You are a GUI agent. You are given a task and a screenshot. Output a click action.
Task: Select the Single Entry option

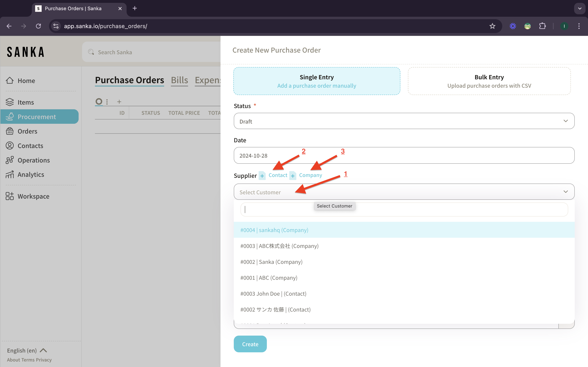coord(317,81)
